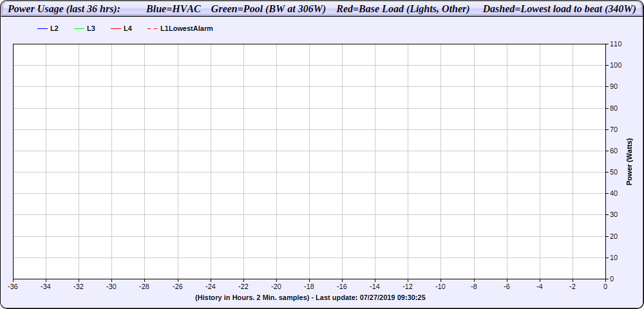Toggle the L2 series in legend
This screenshot has height=309, width=644.
tap(48, 29)
